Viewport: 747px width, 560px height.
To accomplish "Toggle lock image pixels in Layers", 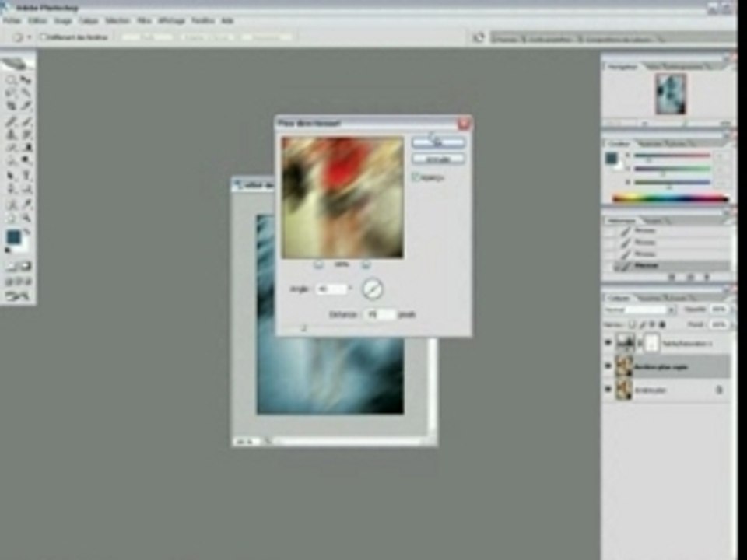I will [642, 324].
